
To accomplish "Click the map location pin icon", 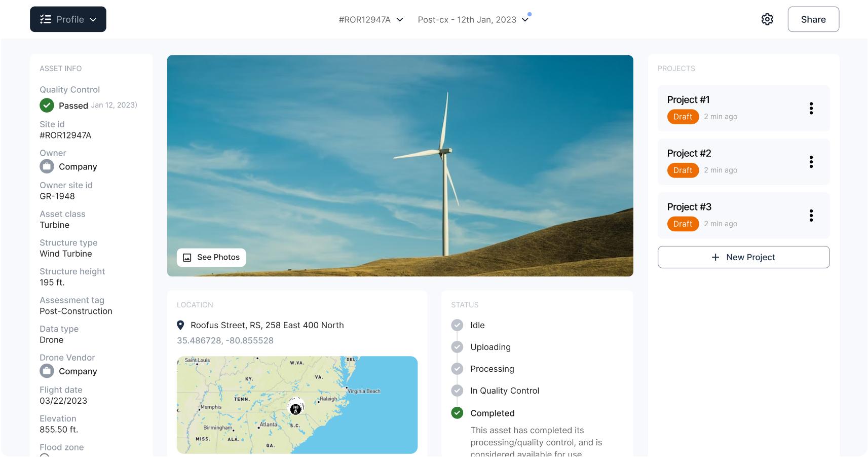I will tap(180, 325).
